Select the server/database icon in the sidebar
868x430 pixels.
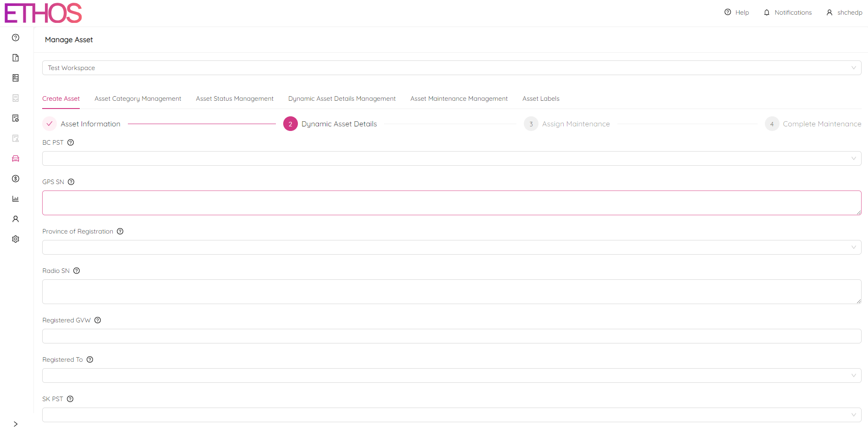tap(16, 78)
